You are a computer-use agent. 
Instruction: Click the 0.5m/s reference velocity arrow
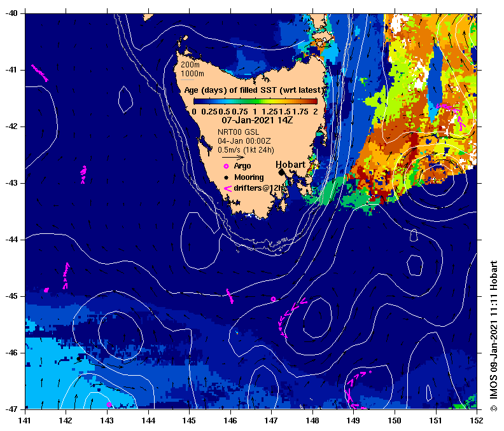(234, 158)
